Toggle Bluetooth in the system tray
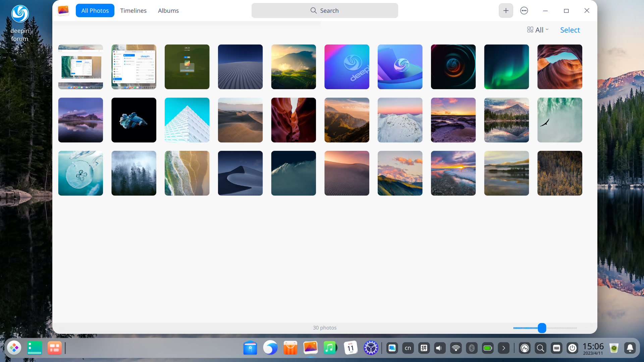The width and height of the screenshot is (644, 362). pos(472,348)
